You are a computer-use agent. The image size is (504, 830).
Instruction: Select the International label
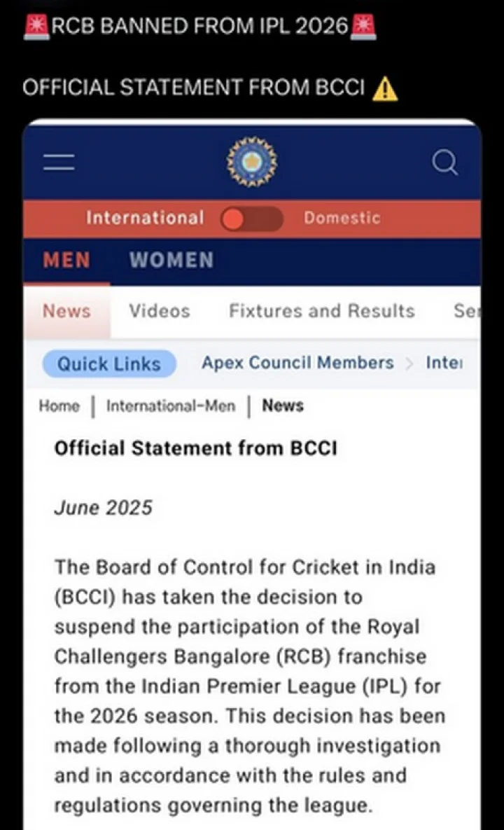145,219
